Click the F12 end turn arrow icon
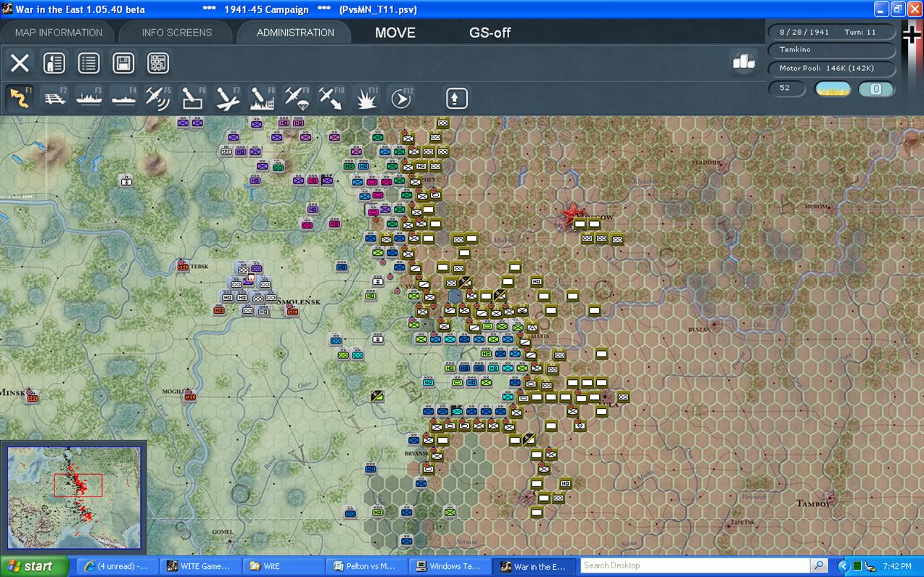Screen dimensions: 924x577 click(x=400, y=99)
